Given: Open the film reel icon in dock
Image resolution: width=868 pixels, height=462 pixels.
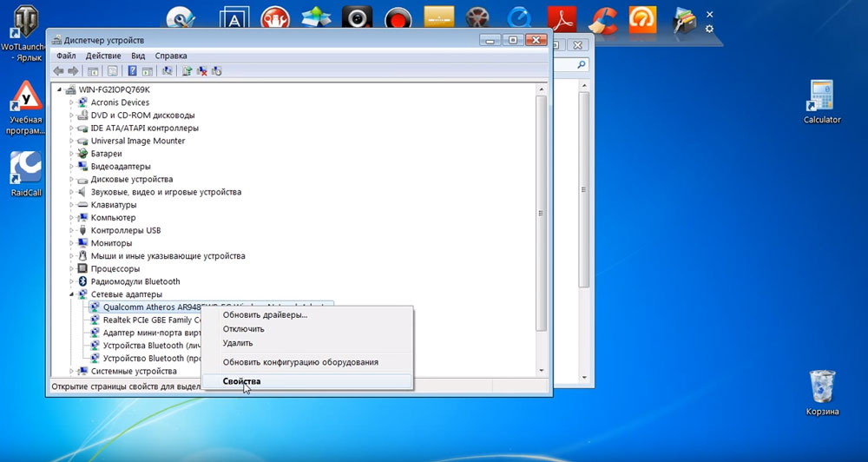Looking at the screenshot, I should 477,17.
